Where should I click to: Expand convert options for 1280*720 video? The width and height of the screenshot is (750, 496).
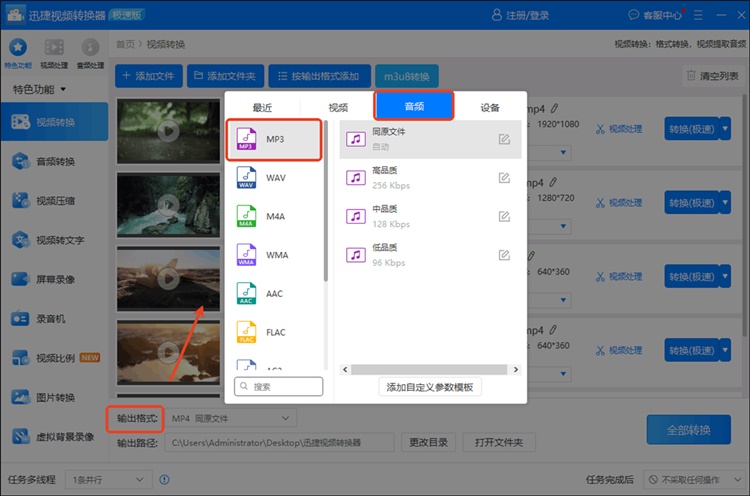725,203
